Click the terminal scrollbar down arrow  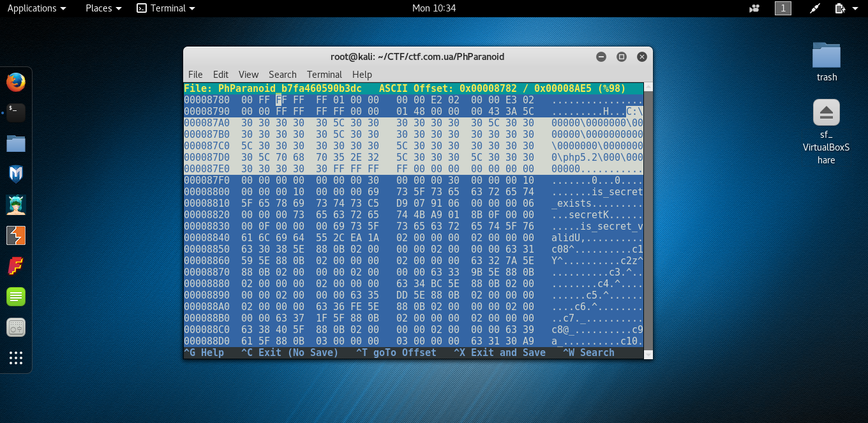[648, 355]
